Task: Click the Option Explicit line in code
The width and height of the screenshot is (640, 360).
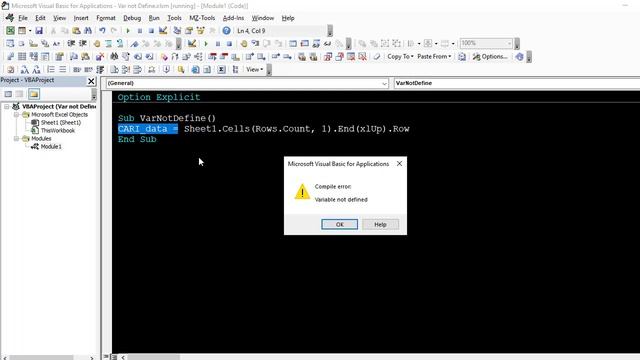Action: 159,97
